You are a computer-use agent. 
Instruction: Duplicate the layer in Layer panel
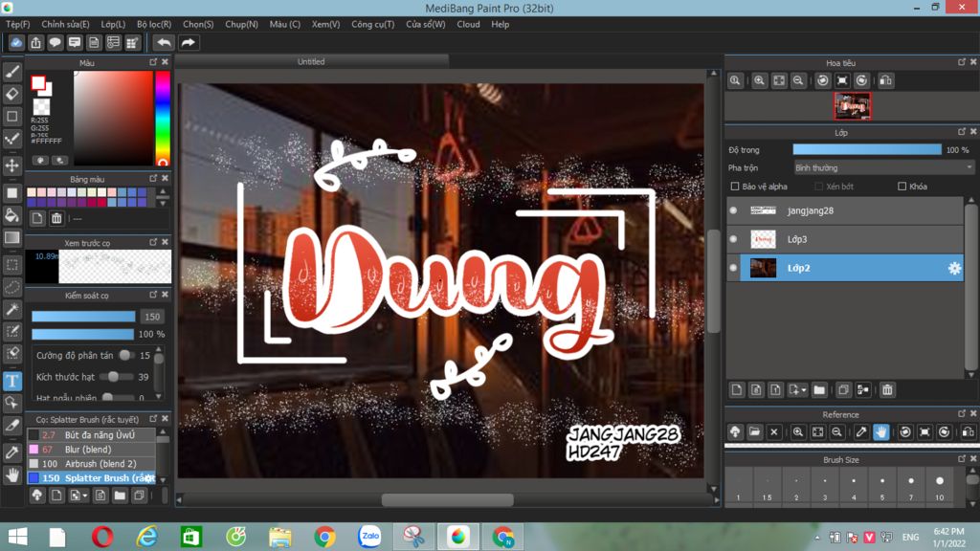tap(843, 390)
